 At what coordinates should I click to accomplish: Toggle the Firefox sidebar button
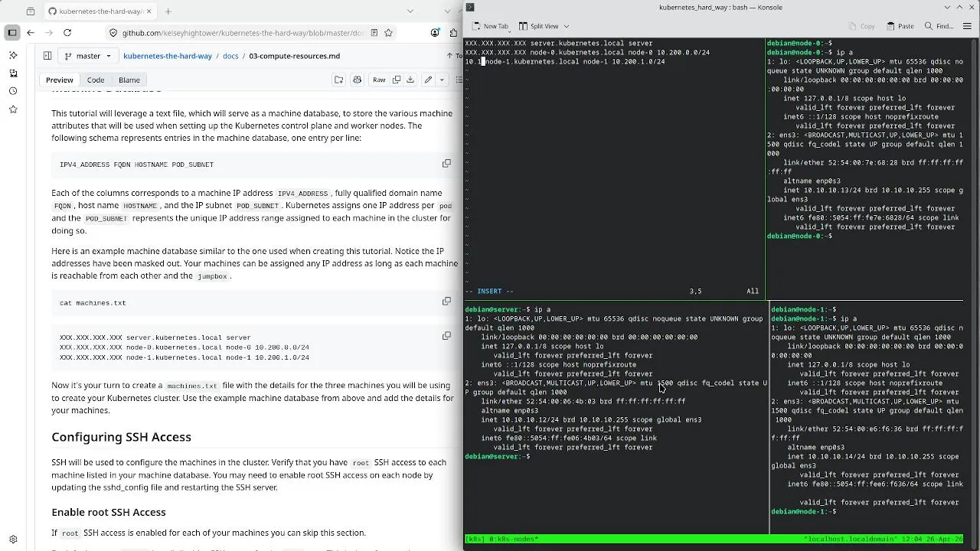click(x=12, y=32)
